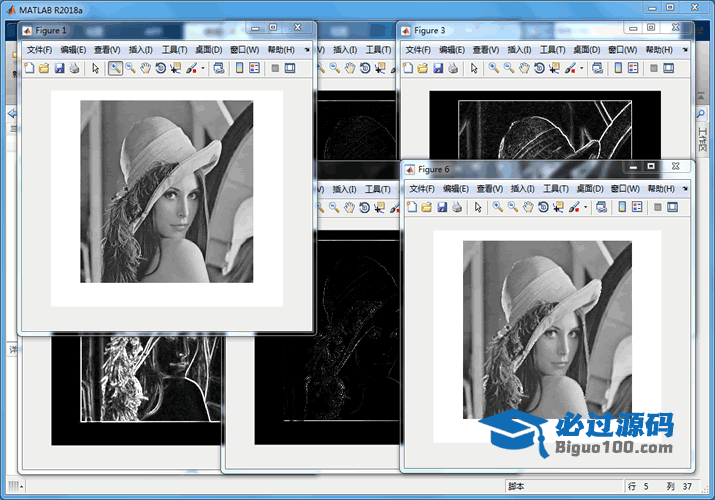This screenshot has width=715, height=500.
Task: Print icon in Figure 3 toolbar
Action: pyautogui.click(x=453, y=68)
